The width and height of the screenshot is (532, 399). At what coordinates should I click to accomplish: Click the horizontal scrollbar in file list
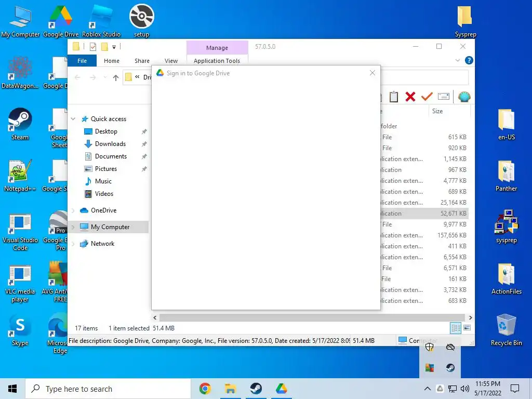(x=312, y=317)
